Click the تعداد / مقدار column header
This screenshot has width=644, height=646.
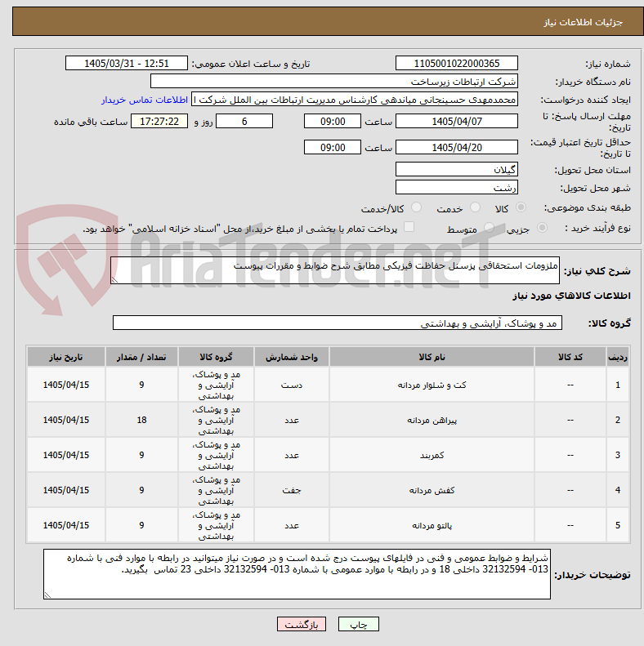tap(141, 357)
